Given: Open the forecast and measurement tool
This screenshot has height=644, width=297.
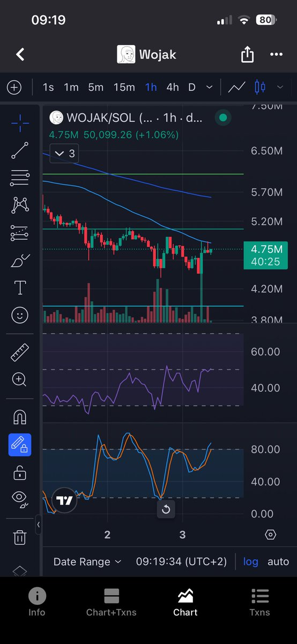Looking at the screenshot, I should (20, 233).
